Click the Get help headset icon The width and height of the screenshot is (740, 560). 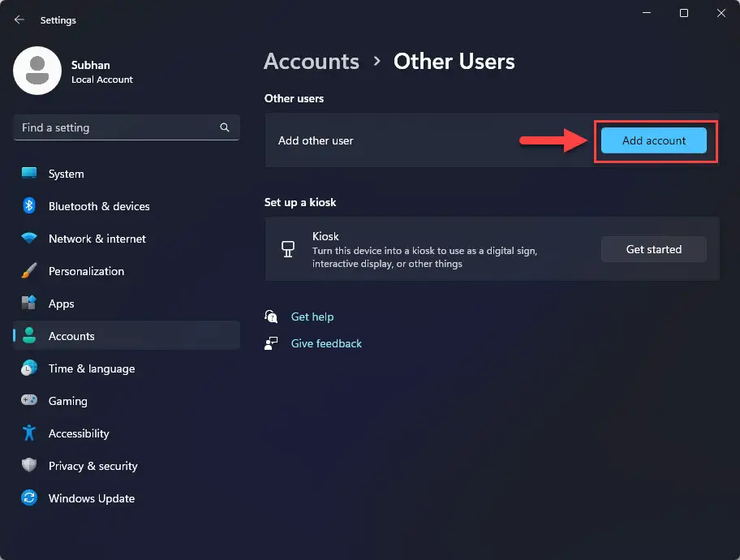click(x=271, y=317)
